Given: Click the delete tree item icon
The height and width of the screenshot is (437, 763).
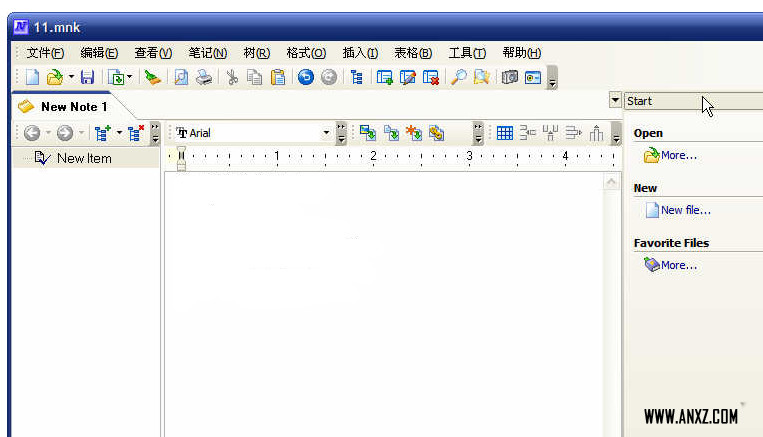Looking at the screenshot, I should [135, 133].
